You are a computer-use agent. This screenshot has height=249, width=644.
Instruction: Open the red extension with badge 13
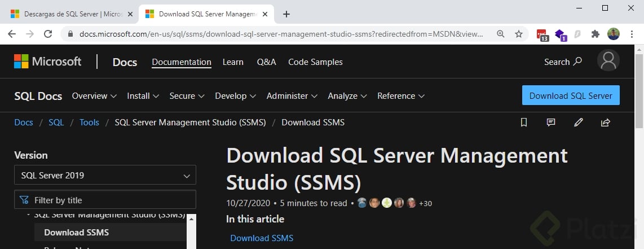coord(542,35)
